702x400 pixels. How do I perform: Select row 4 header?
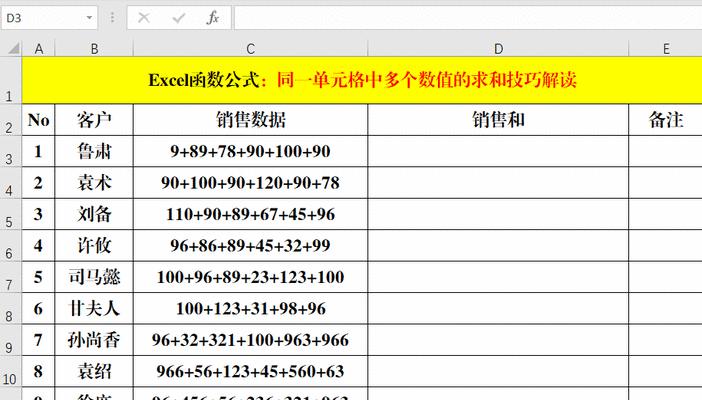click(10, 183)
